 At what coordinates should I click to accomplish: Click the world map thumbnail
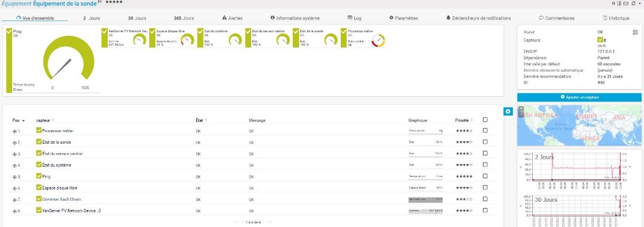coord(579,126)
